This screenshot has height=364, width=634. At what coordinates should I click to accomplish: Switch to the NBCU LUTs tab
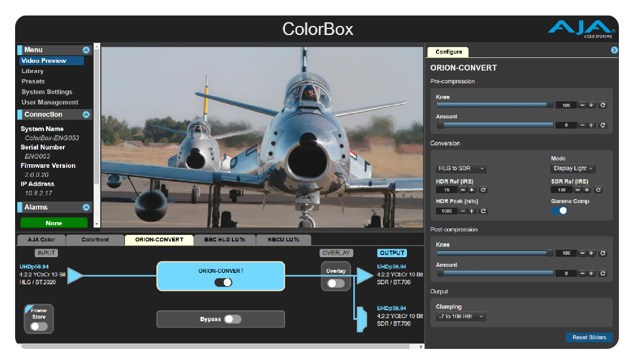click(283, 240)
